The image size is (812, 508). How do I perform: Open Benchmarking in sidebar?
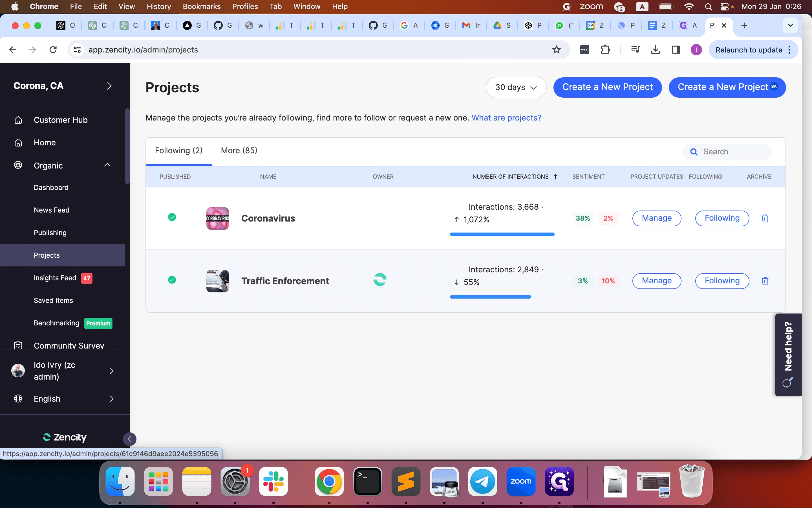pyautogui.click(x=56, y=323)
